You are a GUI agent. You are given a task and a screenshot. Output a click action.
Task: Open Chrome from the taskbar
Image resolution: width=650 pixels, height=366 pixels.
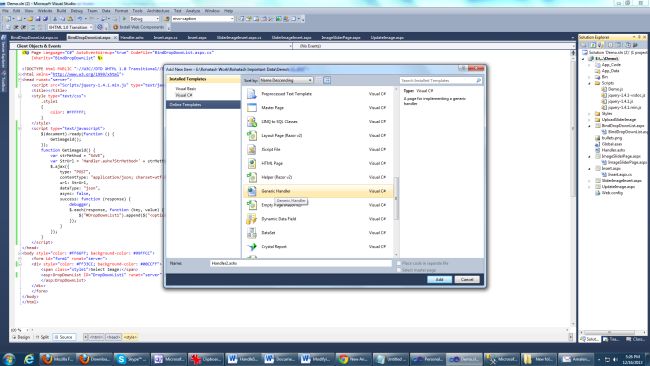point(353,359)
